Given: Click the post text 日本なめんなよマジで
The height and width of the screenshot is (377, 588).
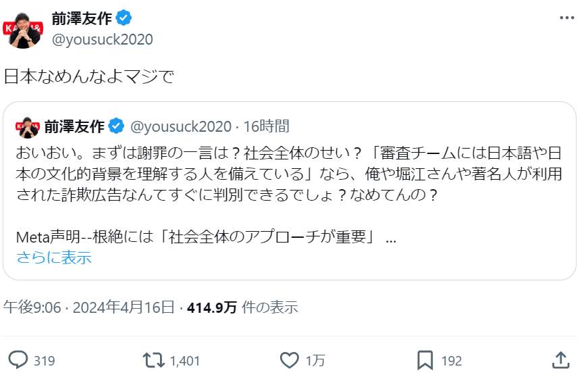Looking at the screenshot, I should 88,76.
